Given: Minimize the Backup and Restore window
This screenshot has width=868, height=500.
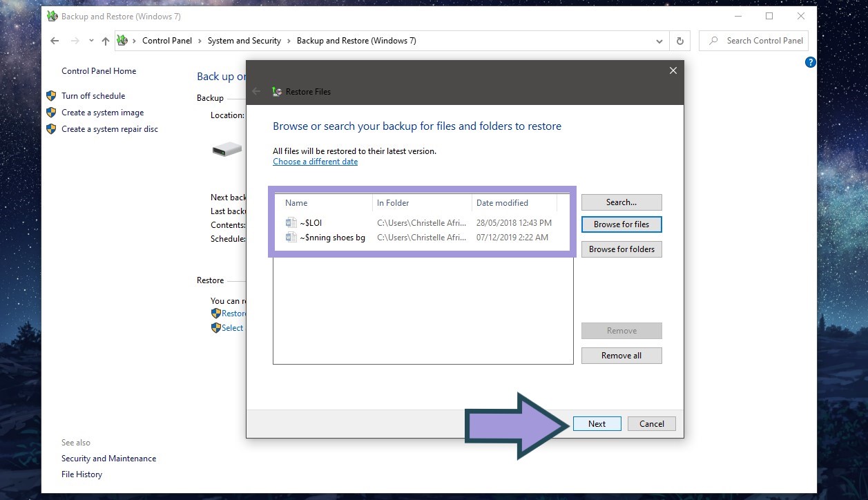Looking at the screenshot, I should [737, 17].
